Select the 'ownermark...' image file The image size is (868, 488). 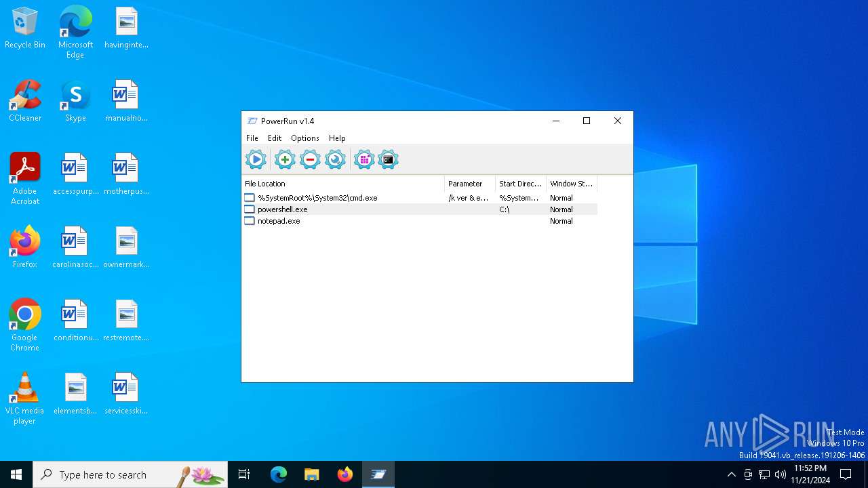(x=126, y=247)
